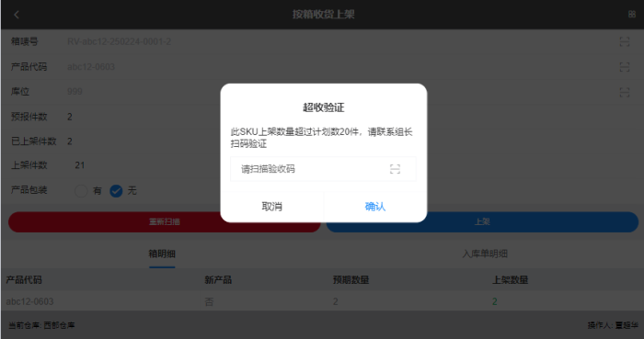The width and height of the screenshot is (644, 339).
Task: Click the 新产品 column header
Action: 218,280
